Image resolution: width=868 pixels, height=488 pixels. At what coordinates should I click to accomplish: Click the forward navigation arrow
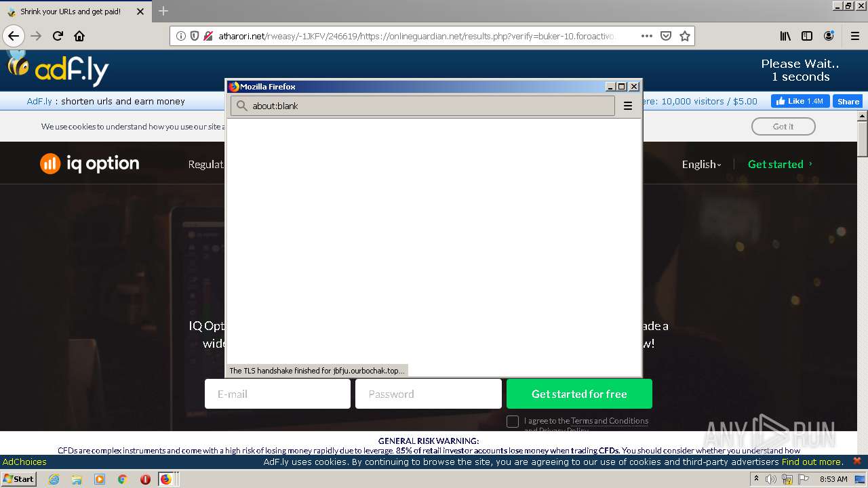click(x=36, y=36)
